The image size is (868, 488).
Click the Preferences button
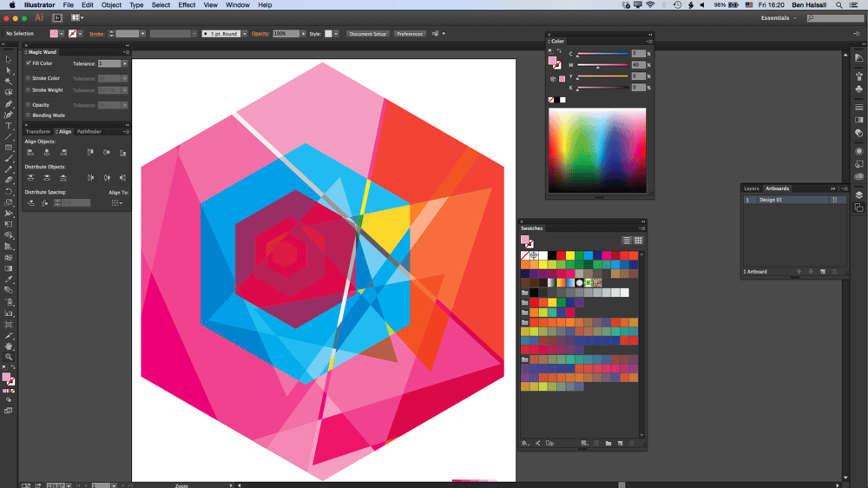pyautogui.click(x=410, y=34)
